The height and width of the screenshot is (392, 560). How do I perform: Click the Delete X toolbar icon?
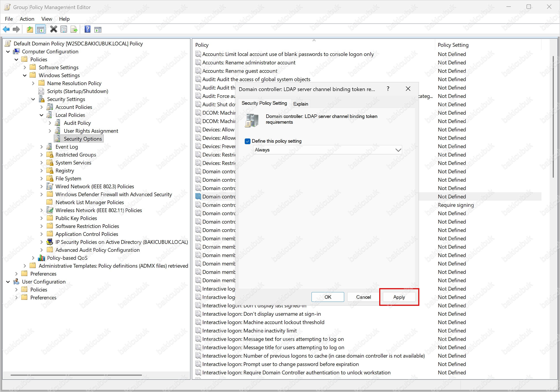point(53,30)
